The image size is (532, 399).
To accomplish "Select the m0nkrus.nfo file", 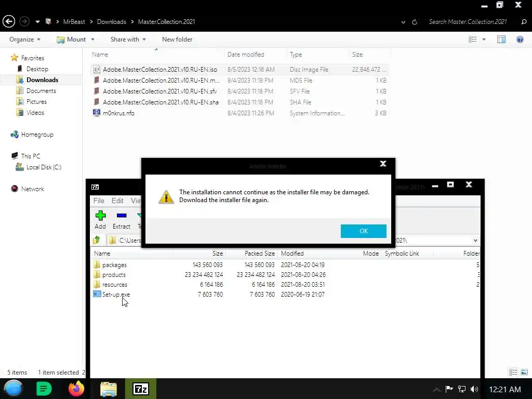I will (x=240, y=113).
